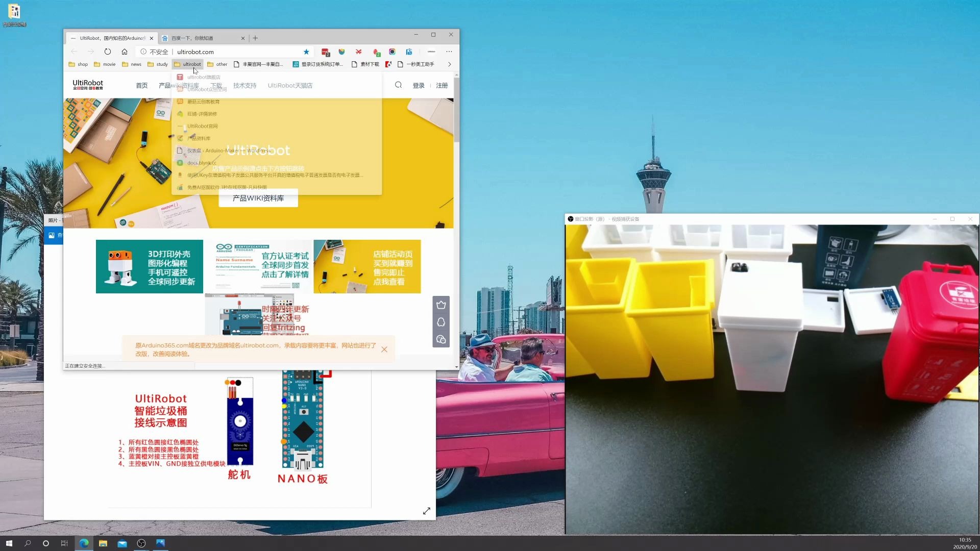Click 技术支持 in the site navigation
Viewport: 980px width, 551px height.
click(245, 85)
